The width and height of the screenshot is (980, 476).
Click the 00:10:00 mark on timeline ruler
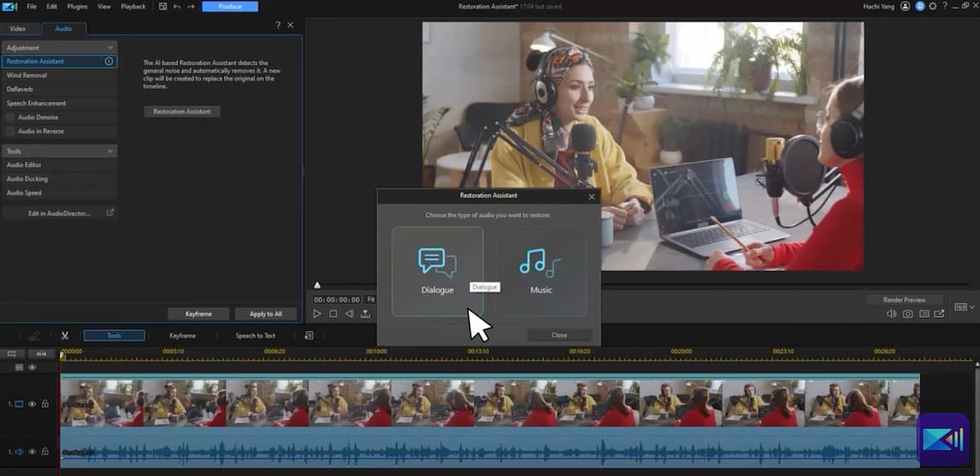click(x=376, y=352)
